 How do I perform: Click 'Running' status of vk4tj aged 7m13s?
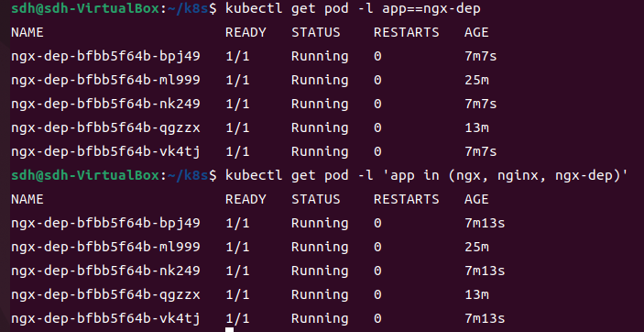(x=320, y=319)
